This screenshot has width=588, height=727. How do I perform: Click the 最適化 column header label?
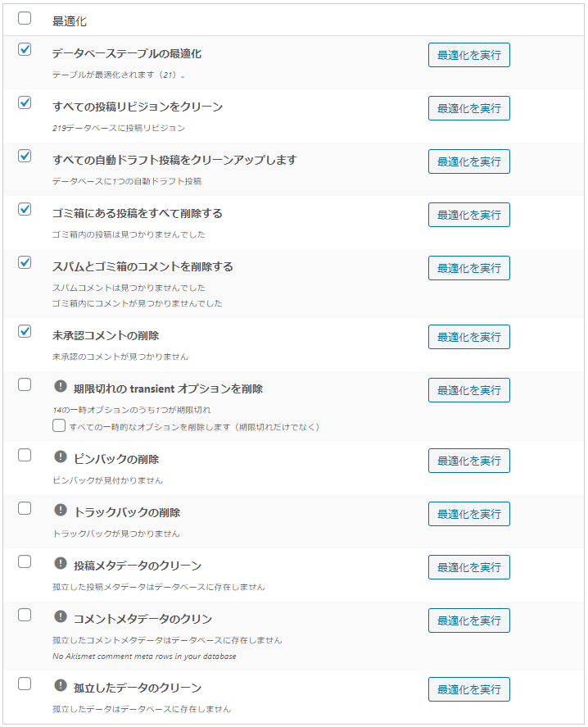coord(70,21)
